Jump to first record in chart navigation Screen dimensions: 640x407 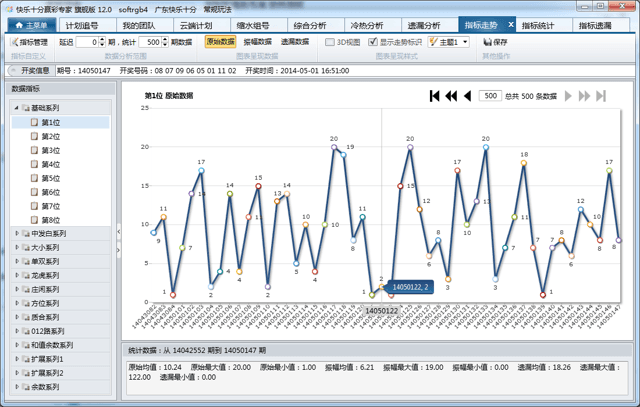[x=435, y=96]
